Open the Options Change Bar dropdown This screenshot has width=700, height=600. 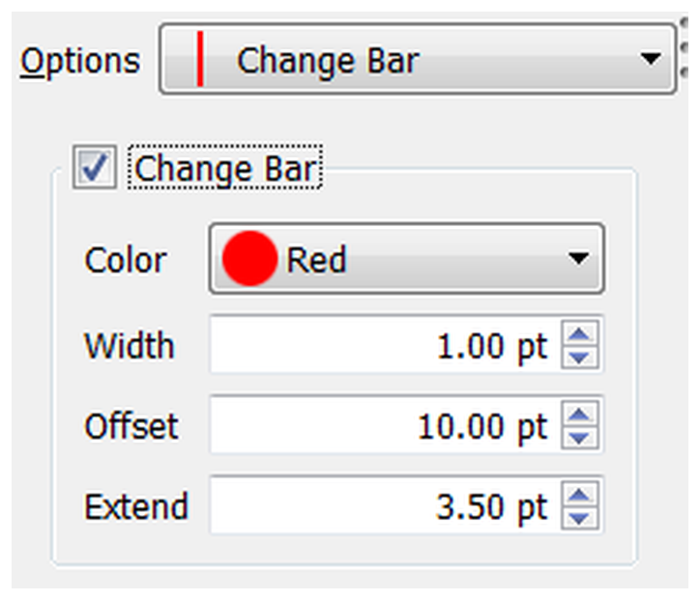pyautogui.click(x=418, y=58)
